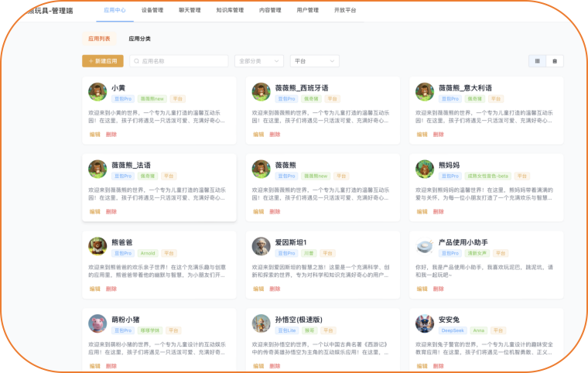Screen dimensions: 588x373
Task: Select the 应用分类 sub-tab
Action: 139,39
